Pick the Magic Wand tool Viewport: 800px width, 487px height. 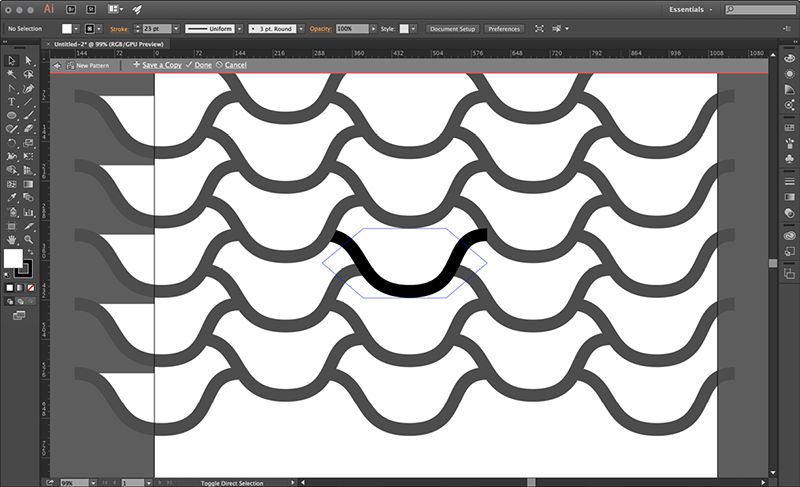coord(11,74)
